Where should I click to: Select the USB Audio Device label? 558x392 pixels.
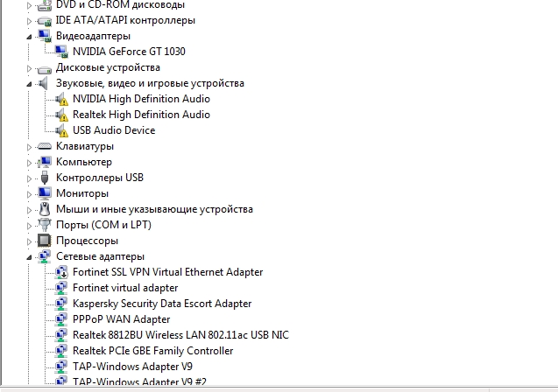click(114, 130)
